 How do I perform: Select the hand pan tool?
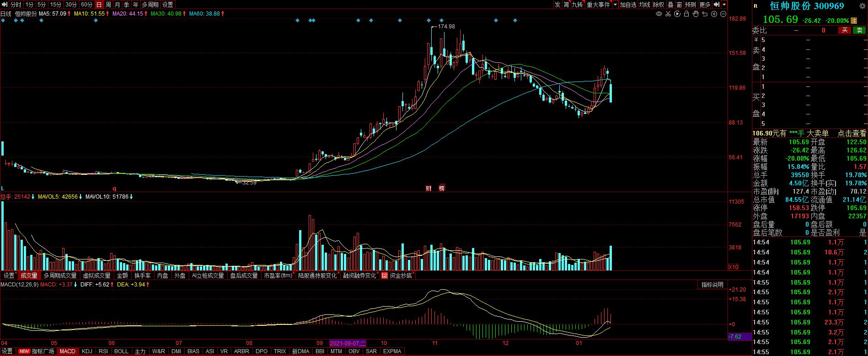tap(696, 14)
